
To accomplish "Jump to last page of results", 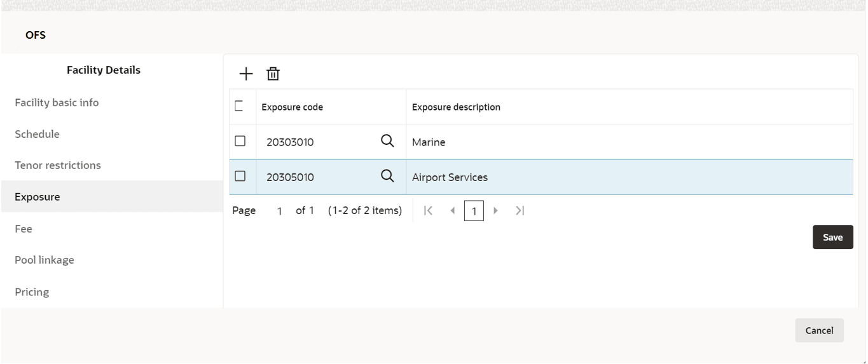I will point(520,211).
